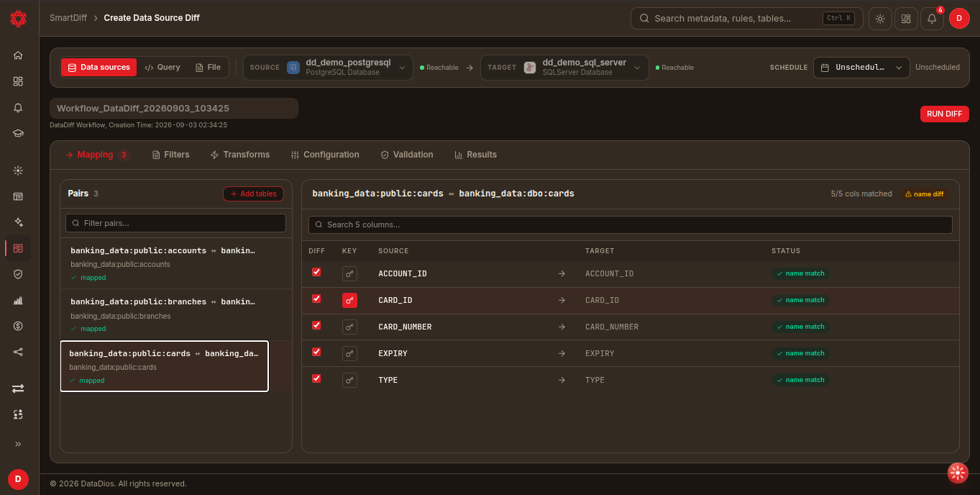Click the source EXPIRY column name
Screen dimensions: 980x495
pyautogui.click(x=393, y=353)
